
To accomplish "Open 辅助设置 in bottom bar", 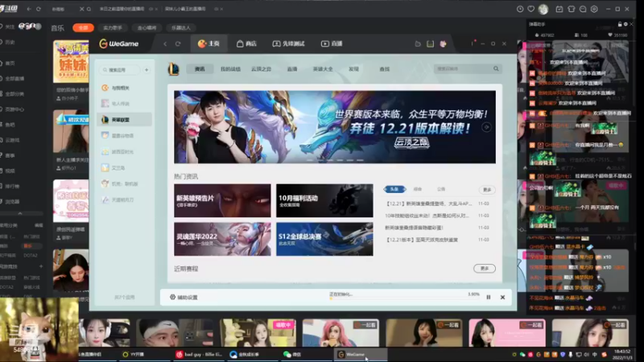I will 184,297.
